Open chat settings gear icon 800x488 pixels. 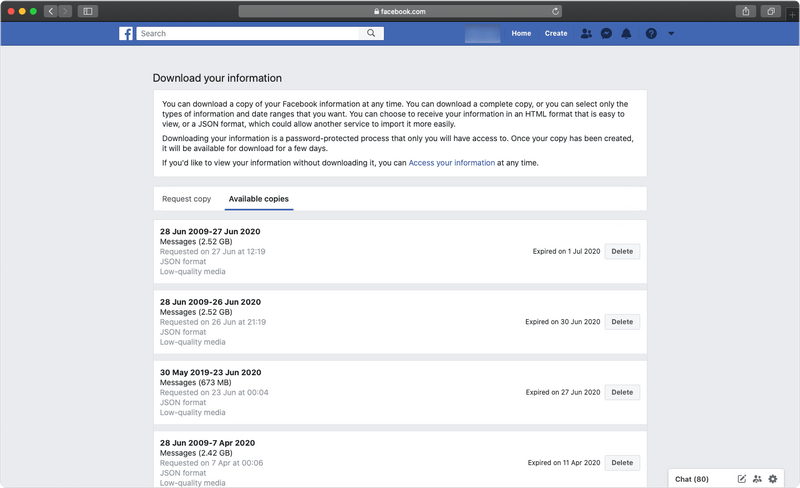[773, 479]
